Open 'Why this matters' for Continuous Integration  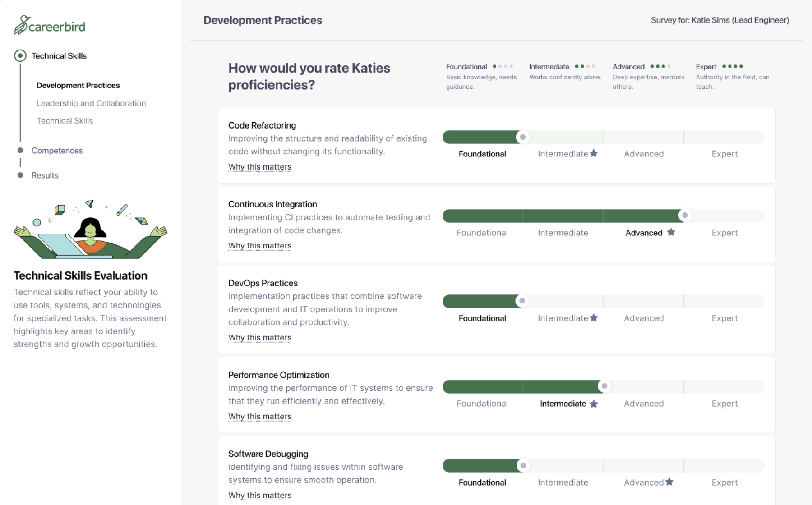click(x=260, y=245)
